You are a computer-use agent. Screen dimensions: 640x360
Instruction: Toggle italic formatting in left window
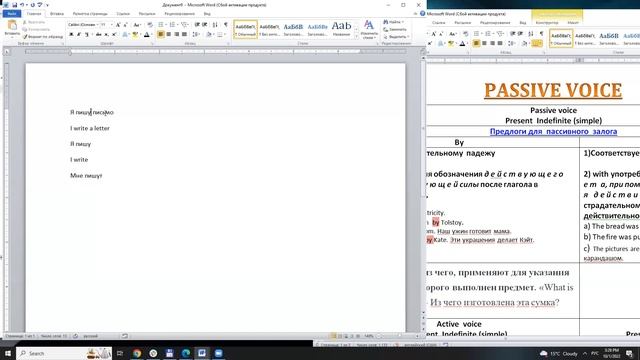tap(79, 35)
